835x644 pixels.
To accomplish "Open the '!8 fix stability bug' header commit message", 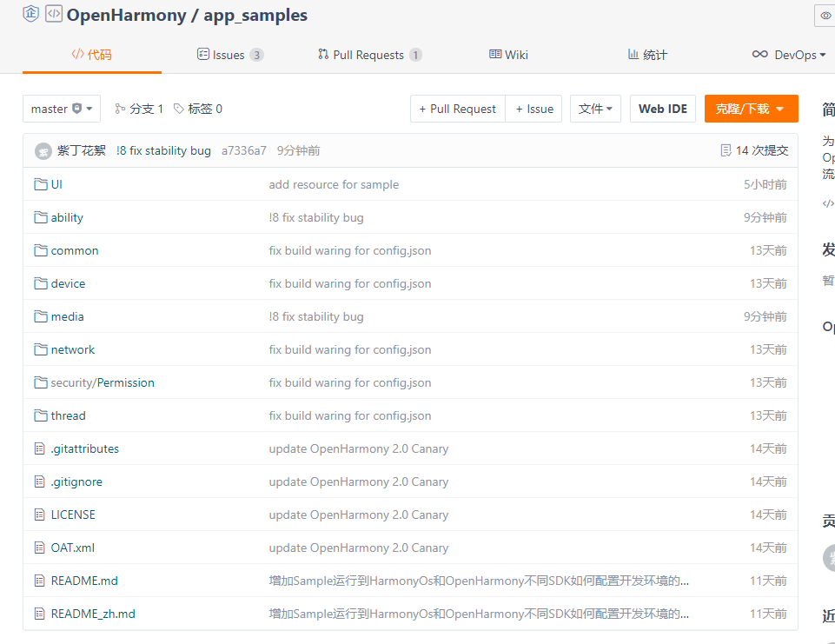I will point(163,150).
